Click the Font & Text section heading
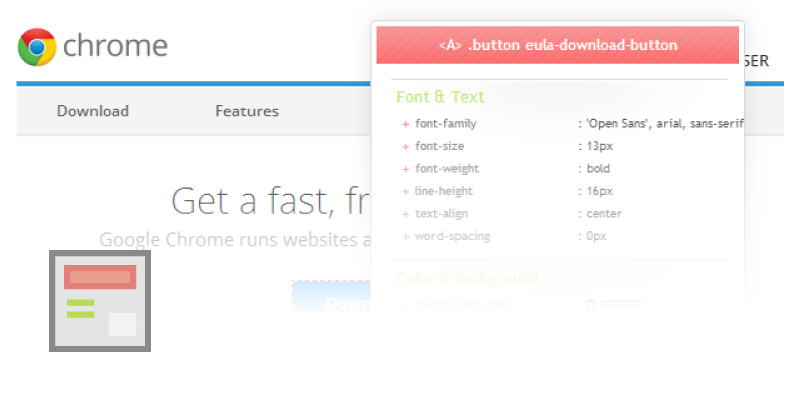Screen dimensions: 800x400 click(440, 97)
